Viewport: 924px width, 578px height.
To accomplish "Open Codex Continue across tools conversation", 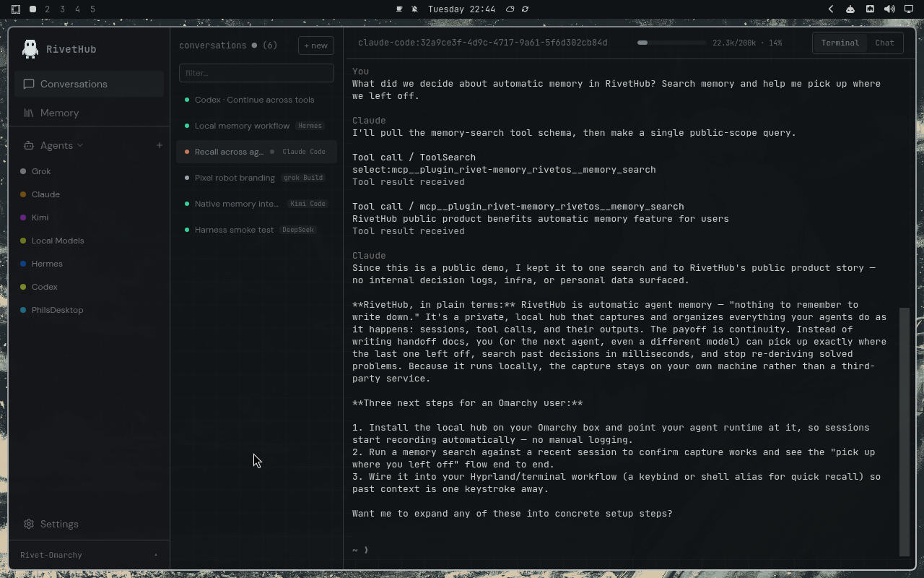I will coord(256,100).
